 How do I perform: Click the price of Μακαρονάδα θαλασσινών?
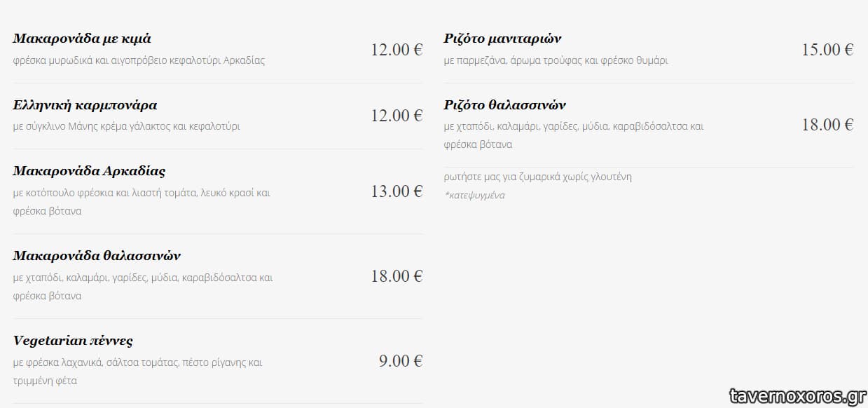[397, 276]
